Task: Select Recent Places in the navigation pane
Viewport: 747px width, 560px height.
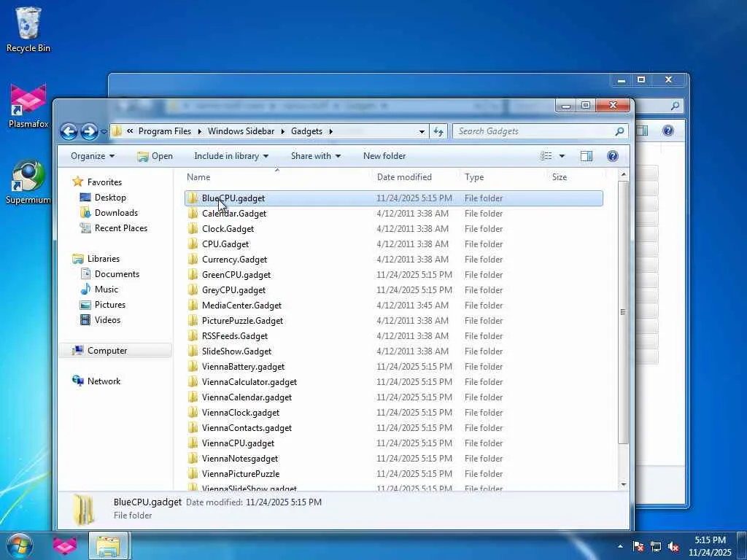Action: [120, 228]
